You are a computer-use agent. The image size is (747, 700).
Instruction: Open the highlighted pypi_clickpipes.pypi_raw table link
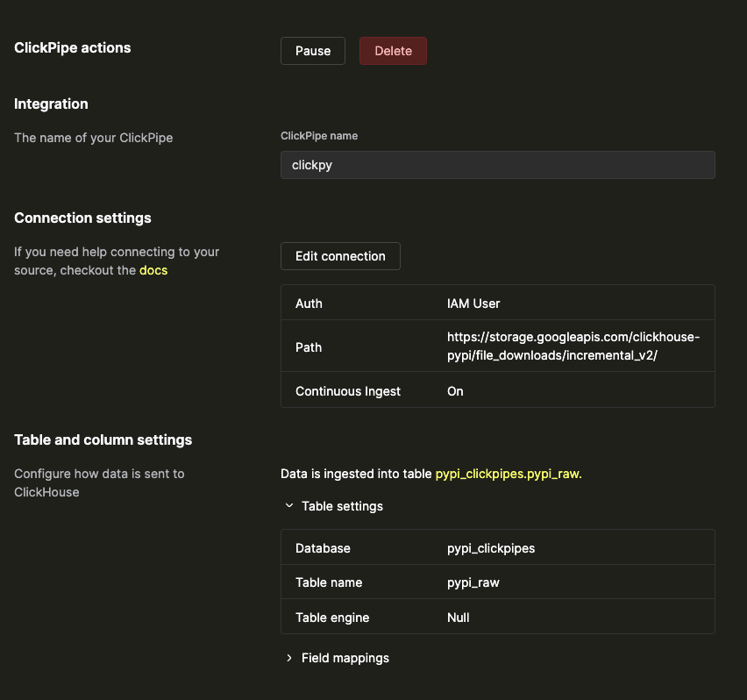coord(509,474)
